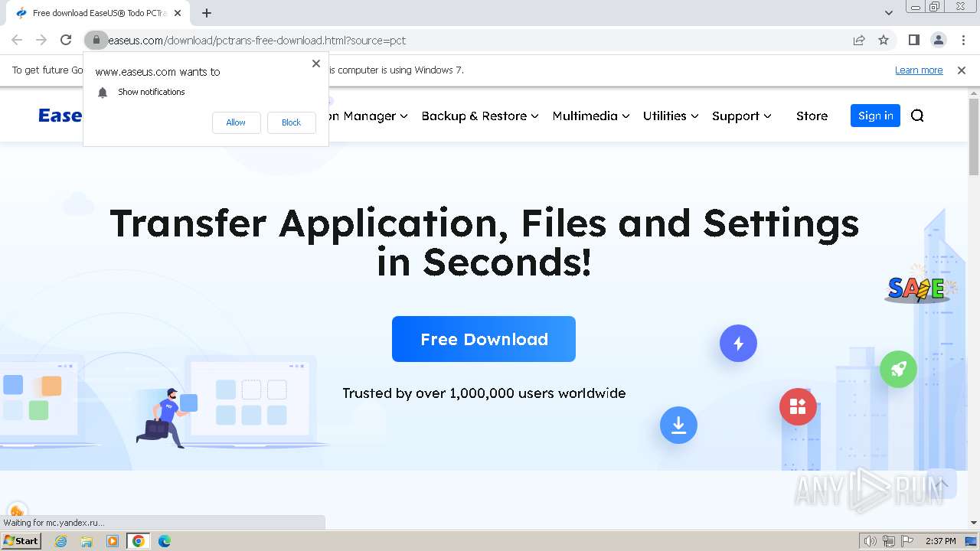Share this page icon in address bar
Image resolution: width=980 pixels, height=551 pixels.
(x=859, y=40)
